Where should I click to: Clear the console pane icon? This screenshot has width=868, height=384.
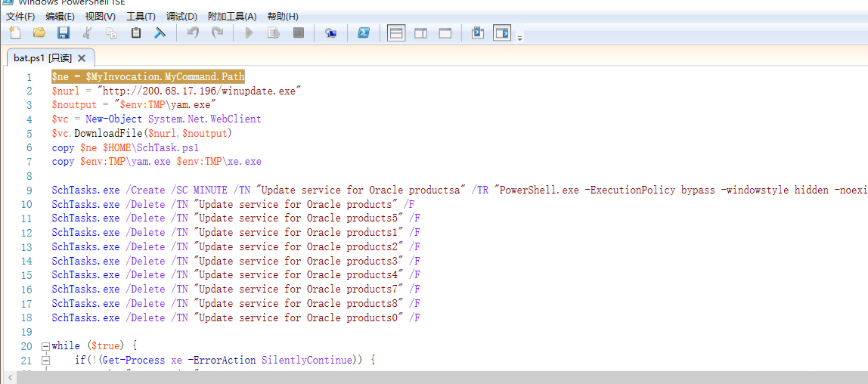coord(160,33)
